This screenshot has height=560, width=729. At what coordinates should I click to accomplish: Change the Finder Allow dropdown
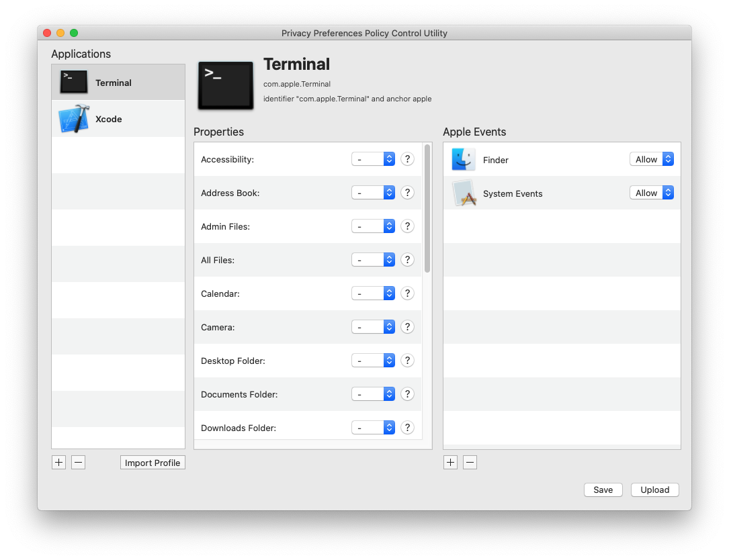[x=652, y=159]
